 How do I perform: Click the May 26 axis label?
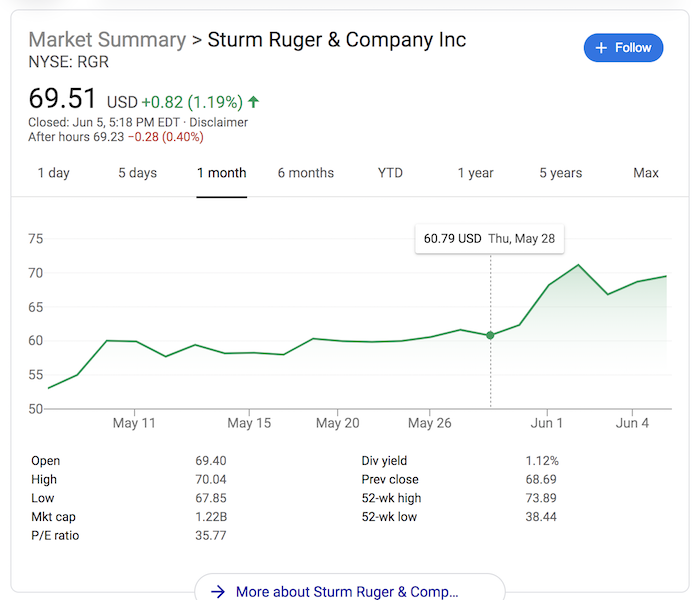[429, 423]
